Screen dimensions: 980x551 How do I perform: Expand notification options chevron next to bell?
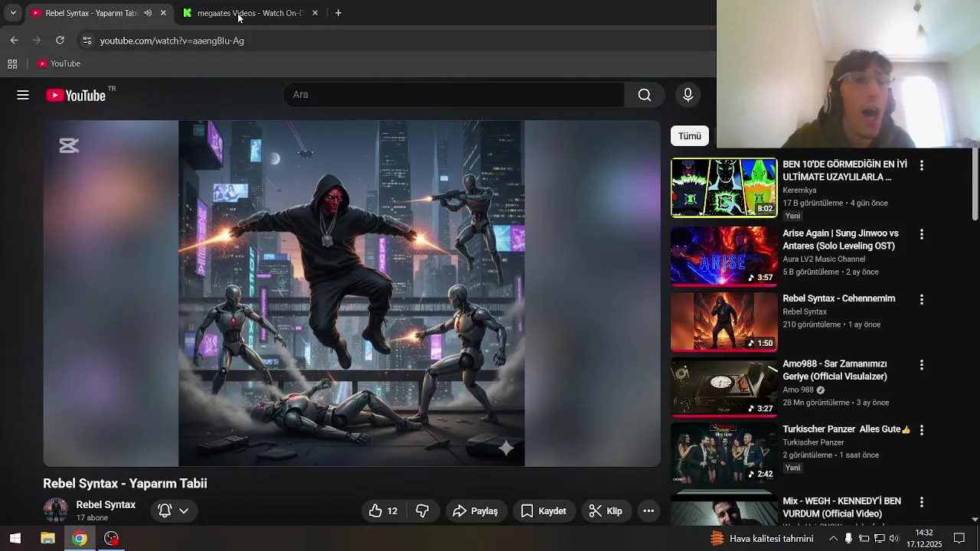[x=184, y=510]
